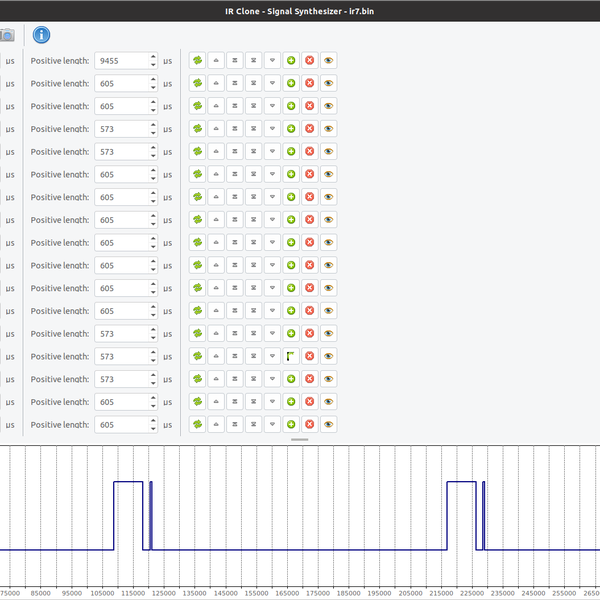Click green plus icon in the bottom row
This screenshot has width=600, height=600.
[x=291, y=425]
